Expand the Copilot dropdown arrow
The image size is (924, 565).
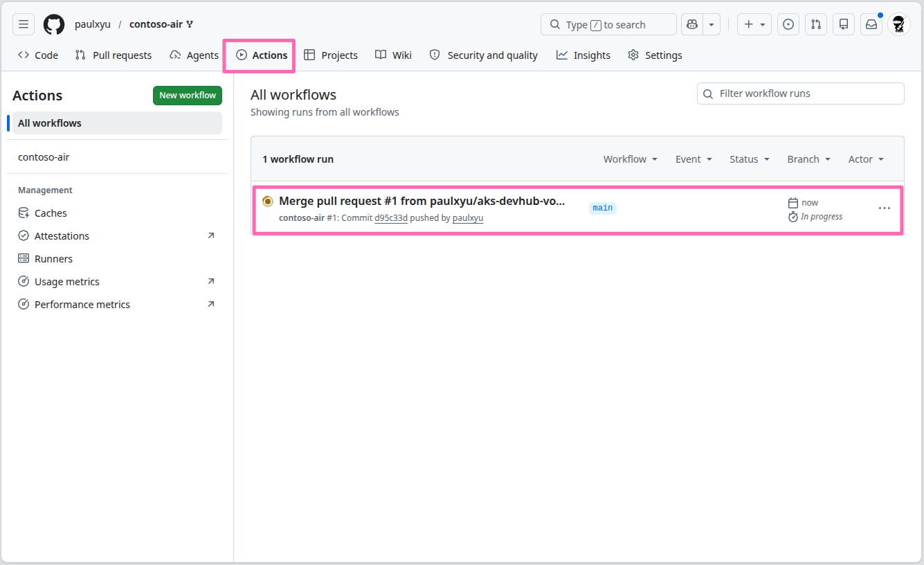point(712,24)
